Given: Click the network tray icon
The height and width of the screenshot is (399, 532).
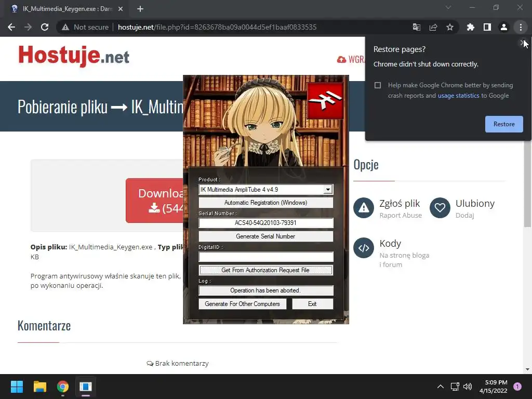Looking at the screenshot, I should (x=455, y=387).
